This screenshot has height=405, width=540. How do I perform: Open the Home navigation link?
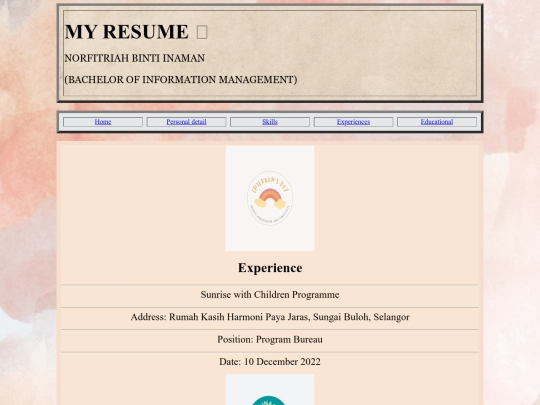click(103, 122)
